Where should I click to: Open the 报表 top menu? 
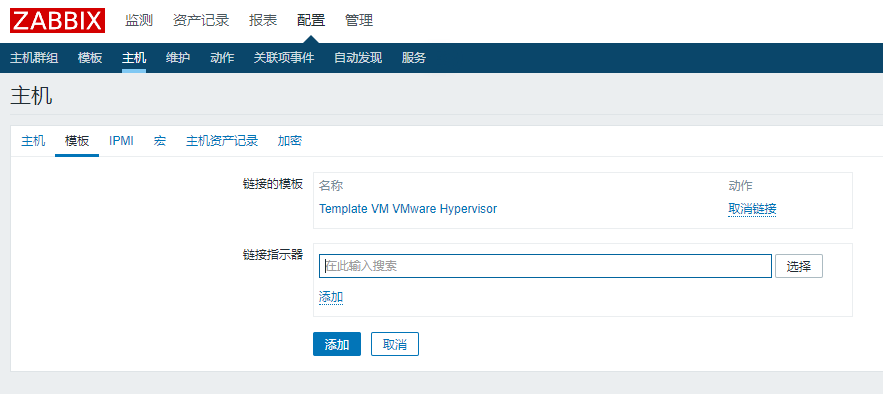point(263,21)
